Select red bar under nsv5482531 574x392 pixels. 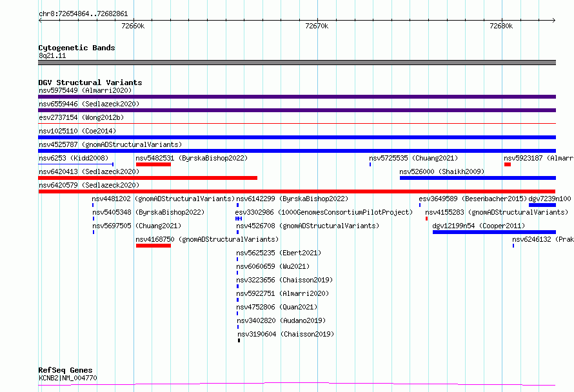[153, 164]
